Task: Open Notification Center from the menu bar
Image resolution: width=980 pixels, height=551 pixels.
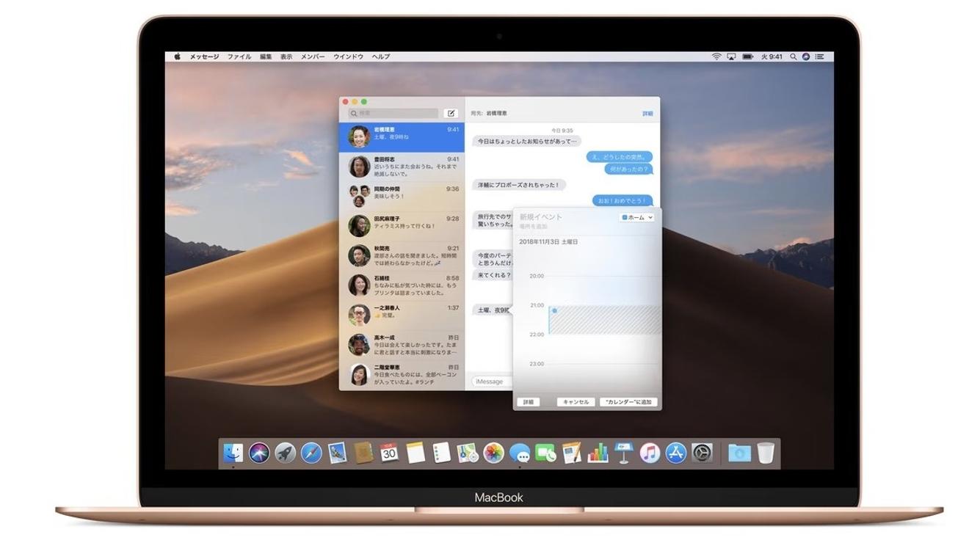Action: 820,56
